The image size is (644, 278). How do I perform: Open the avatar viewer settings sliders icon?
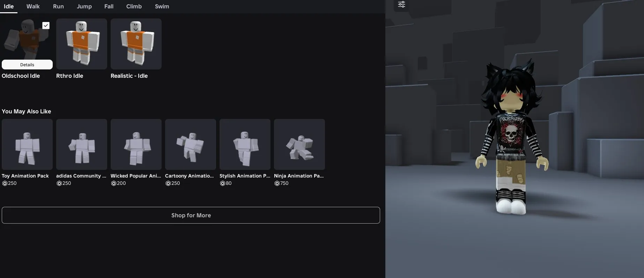pyautogui.click(x=401, y=4)
